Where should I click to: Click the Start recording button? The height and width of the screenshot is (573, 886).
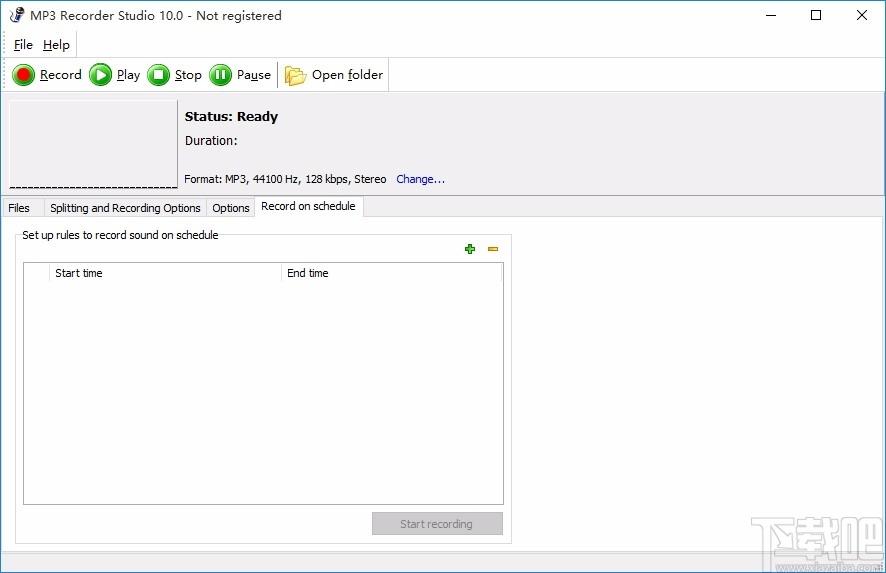point(437,523)
